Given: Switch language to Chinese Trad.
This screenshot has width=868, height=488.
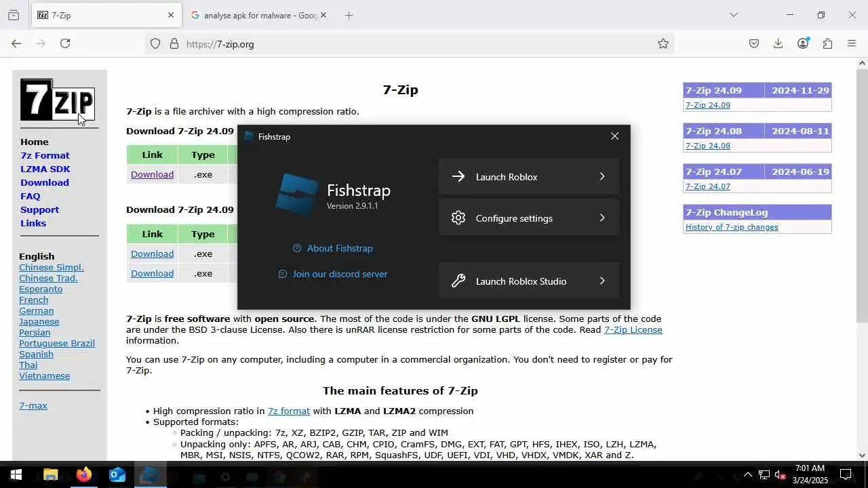Looking at the screenshot, I should (48, 278).
